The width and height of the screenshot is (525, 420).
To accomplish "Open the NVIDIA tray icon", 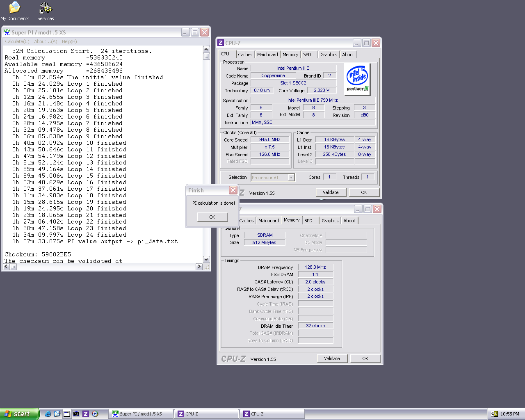I will [495, 414].
